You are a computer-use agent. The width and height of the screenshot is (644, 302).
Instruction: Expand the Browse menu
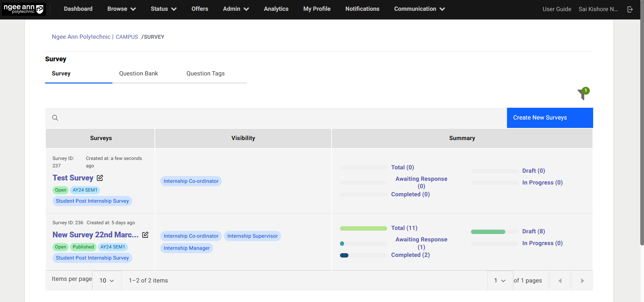tap(121, 9)
